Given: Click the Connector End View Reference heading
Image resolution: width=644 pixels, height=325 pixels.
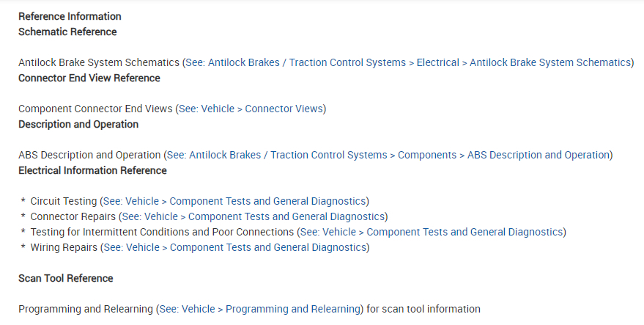Looking at the screenshot, I should [x=89, y=78].
